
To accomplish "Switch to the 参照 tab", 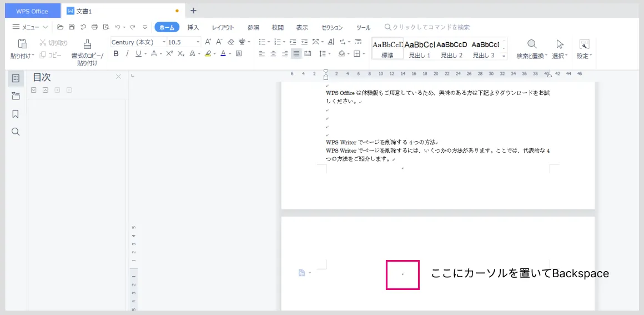I will tap(253, 28).
